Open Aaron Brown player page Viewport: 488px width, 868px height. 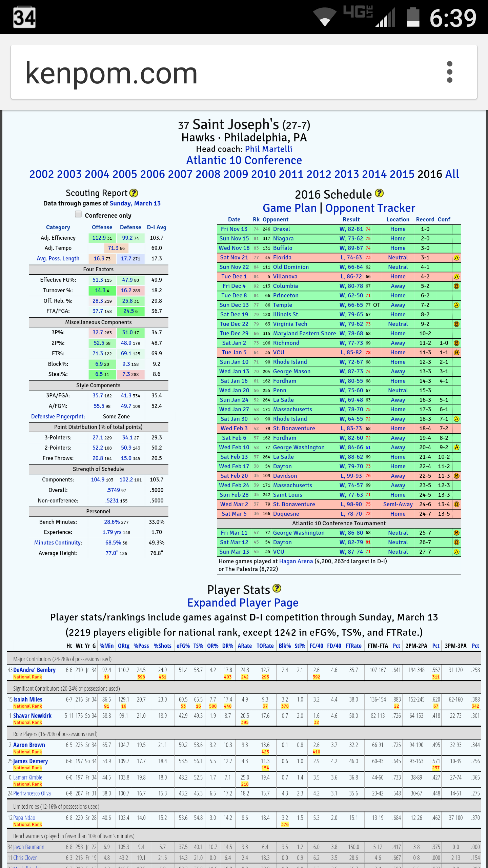(x=29, y=745)
